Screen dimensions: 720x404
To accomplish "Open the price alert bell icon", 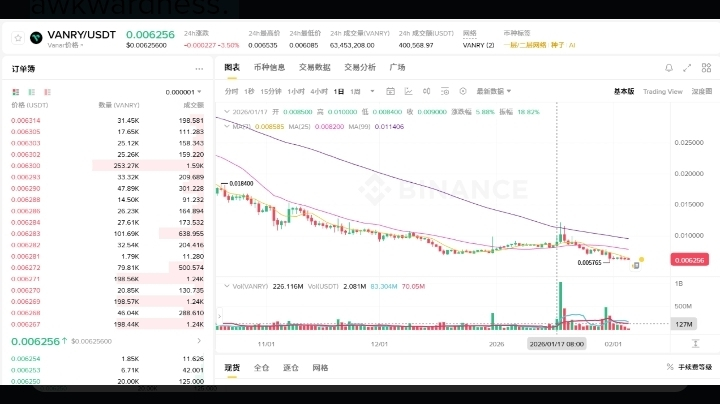I will pos(669,68).
